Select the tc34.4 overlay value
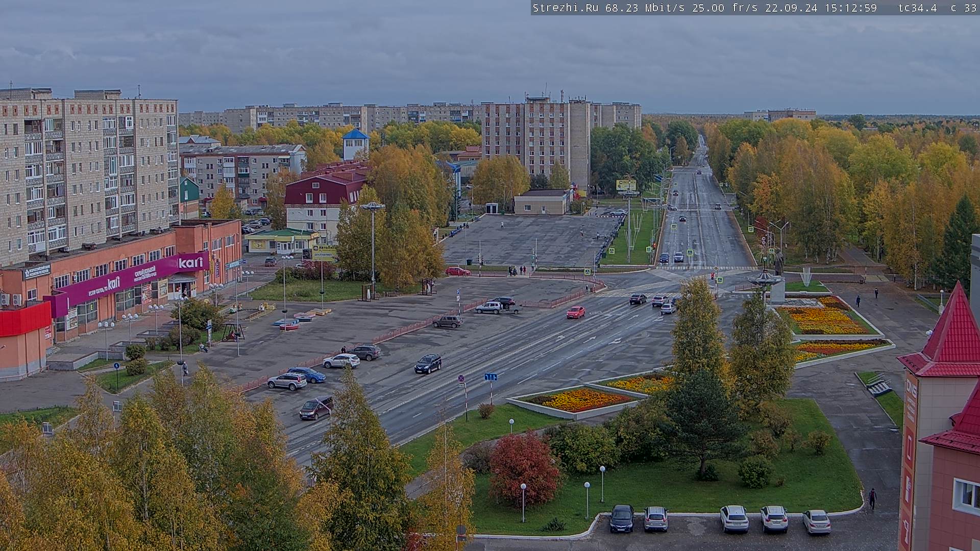Viewport: 980px width, 551px height. coord(917,8)
